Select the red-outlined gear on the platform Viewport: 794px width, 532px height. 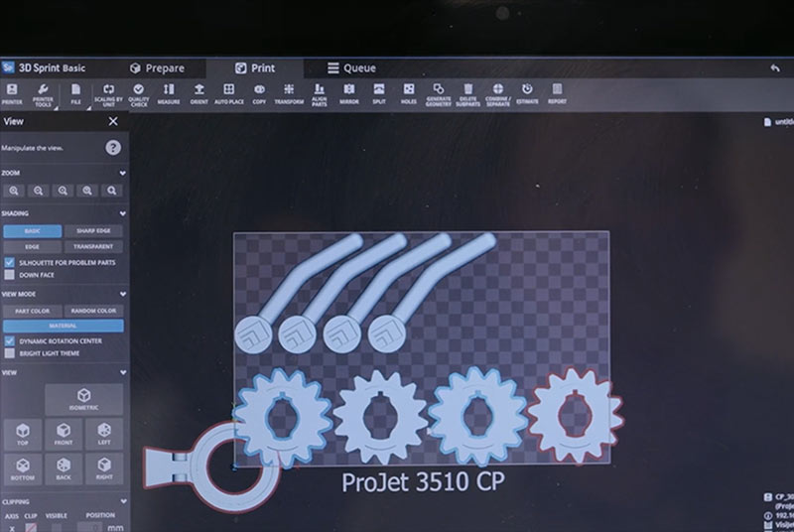(x=596, y=416)
